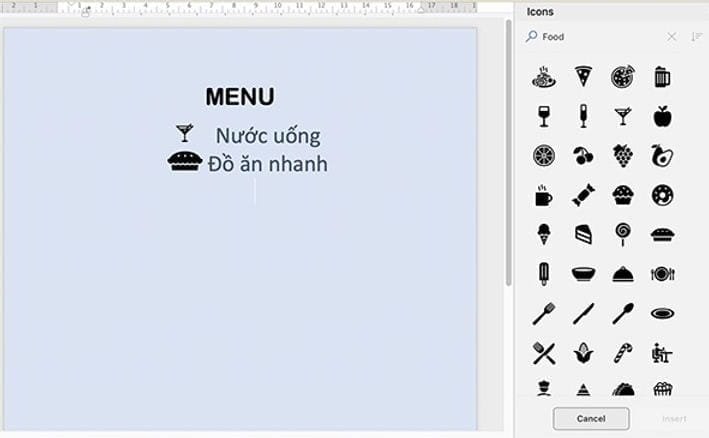
Task: Select the pie image in document
Action: click(185, 161)
